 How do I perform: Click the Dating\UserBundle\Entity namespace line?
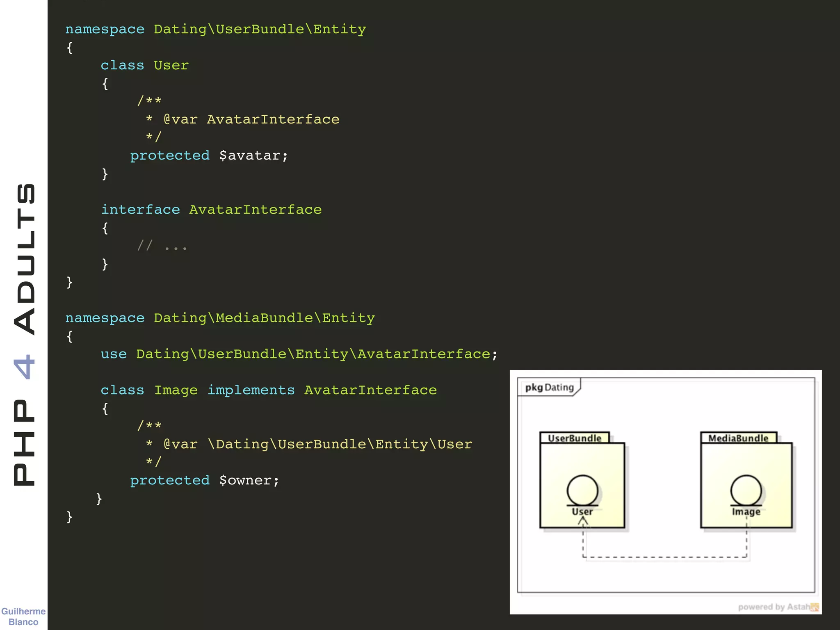pyautogui.click(x=215, y=29)
